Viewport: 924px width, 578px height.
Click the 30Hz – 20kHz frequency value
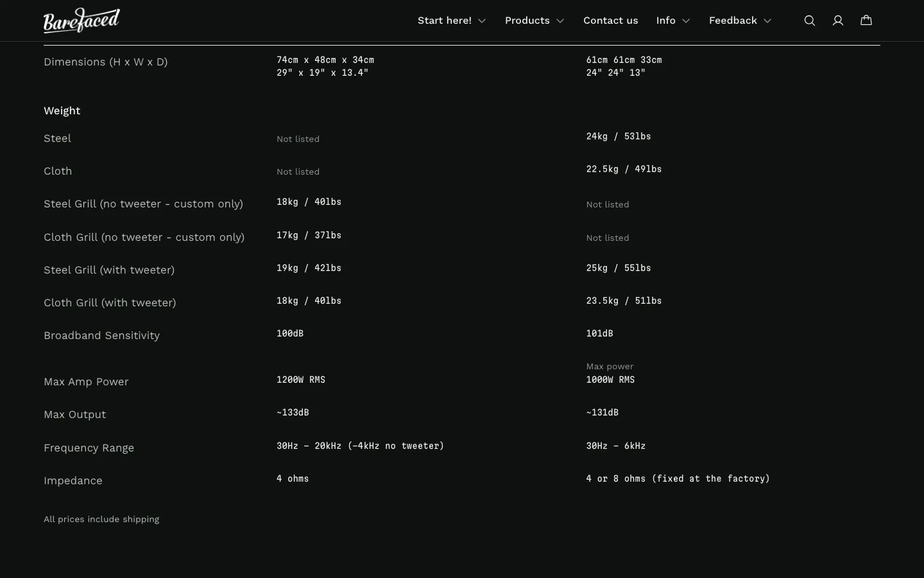pos(361,446)
